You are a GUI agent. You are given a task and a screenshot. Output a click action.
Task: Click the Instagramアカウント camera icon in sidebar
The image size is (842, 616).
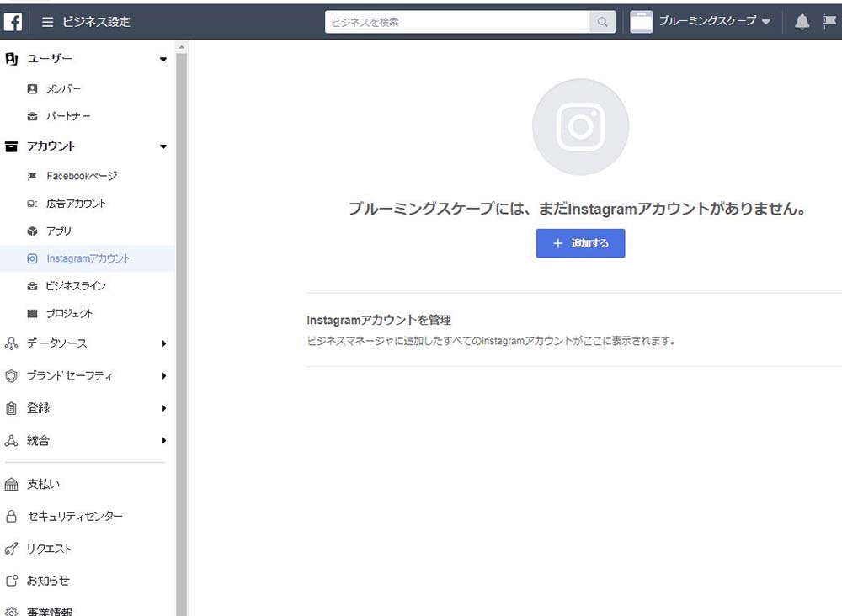[32, 258]
